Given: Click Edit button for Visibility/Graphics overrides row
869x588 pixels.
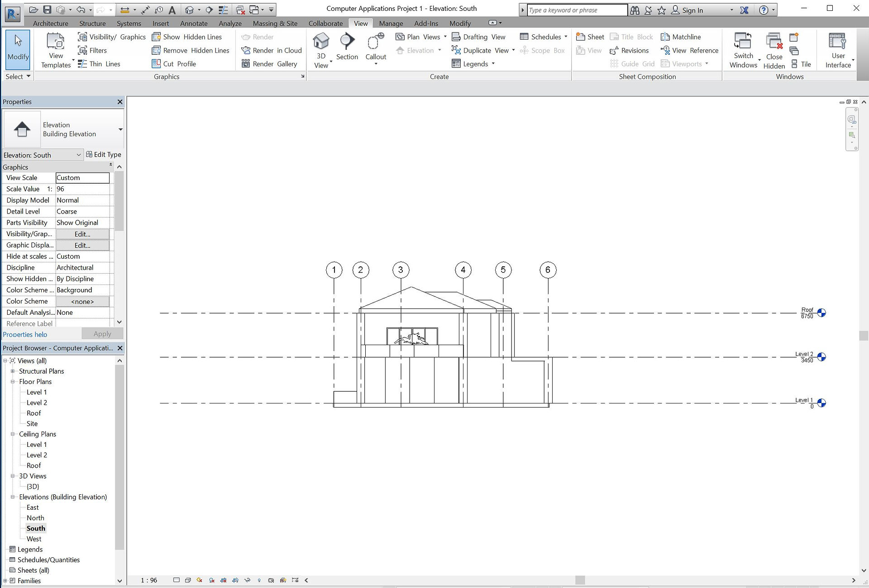Looking at the screenshot, I should pyautogui.click(x=82, y=234).
